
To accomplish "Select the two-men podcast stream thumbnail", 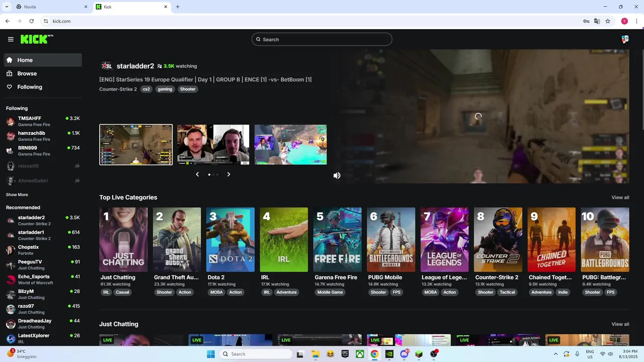I will coord(213,145).
